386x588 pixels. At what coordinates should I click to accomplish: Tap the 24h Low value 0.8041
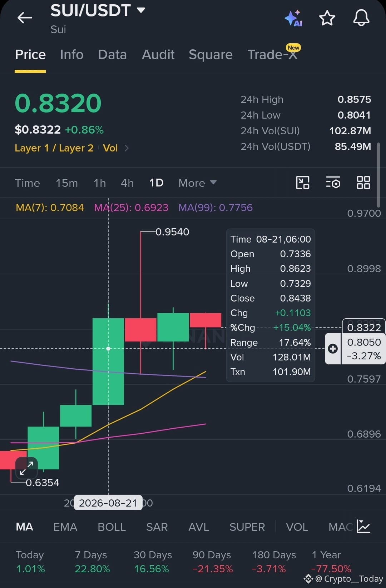click(354, 115)
